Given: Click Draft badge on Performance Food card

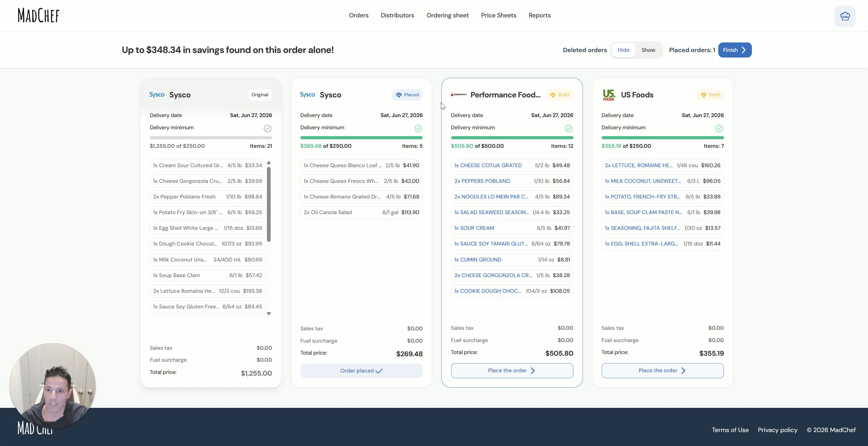Looking at the screenshot, I should [560, 95].
